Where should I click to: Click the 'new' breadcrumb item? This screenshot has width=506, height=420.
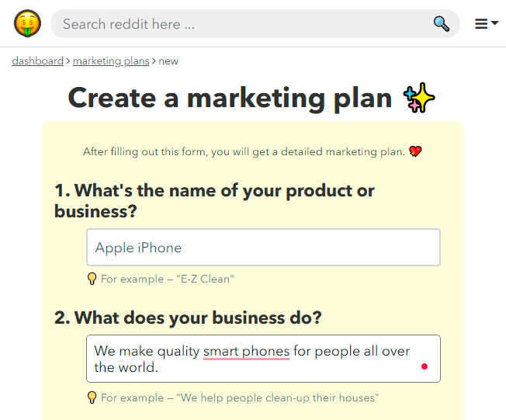pos(168,61)
